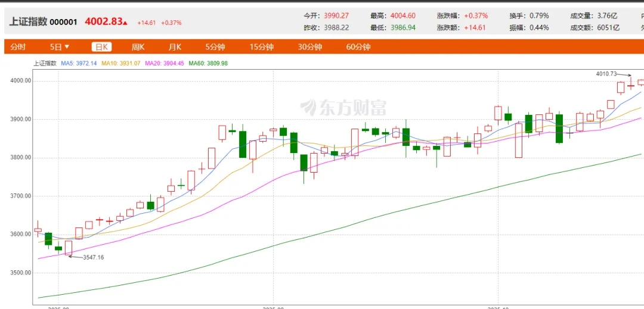644x309 pixels.
Task: Open the 5日 dropdown arrow
Action: coord(67,47)
